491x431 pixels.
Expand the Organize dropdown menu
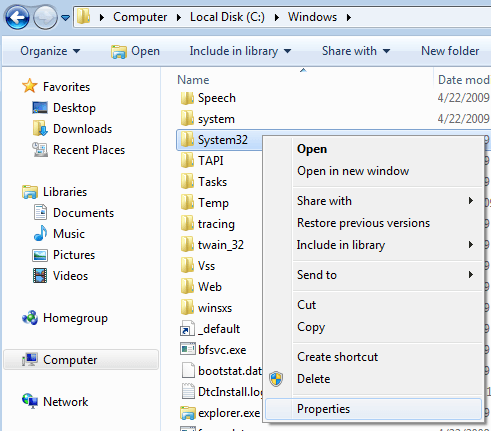point(50,51)
